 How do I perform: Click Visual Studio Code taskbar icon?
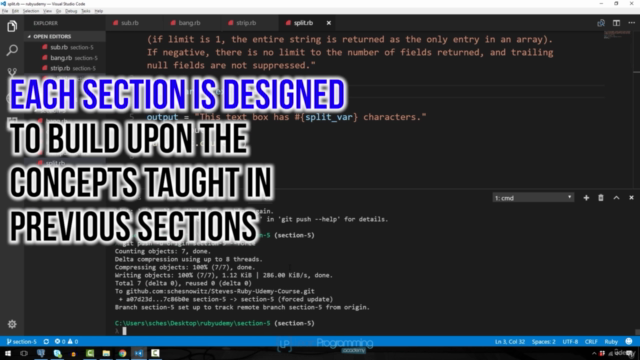point(139,353)
